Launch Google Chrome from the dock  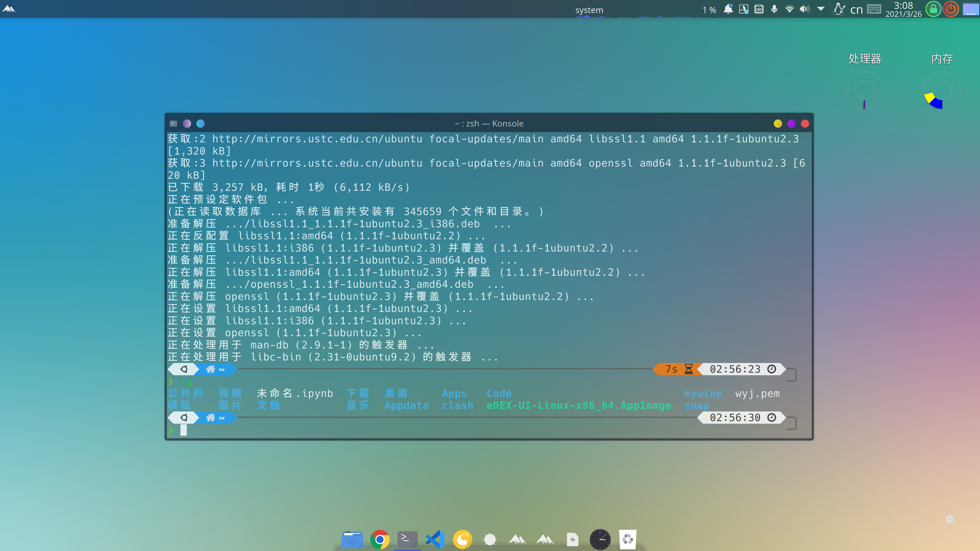coord(380,539)
